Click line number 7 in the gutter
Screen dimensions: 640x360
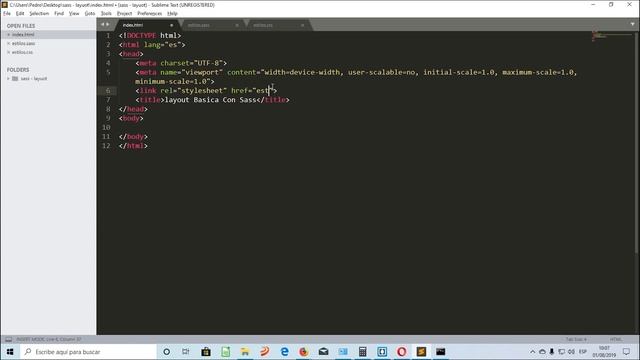pos(108,100)
